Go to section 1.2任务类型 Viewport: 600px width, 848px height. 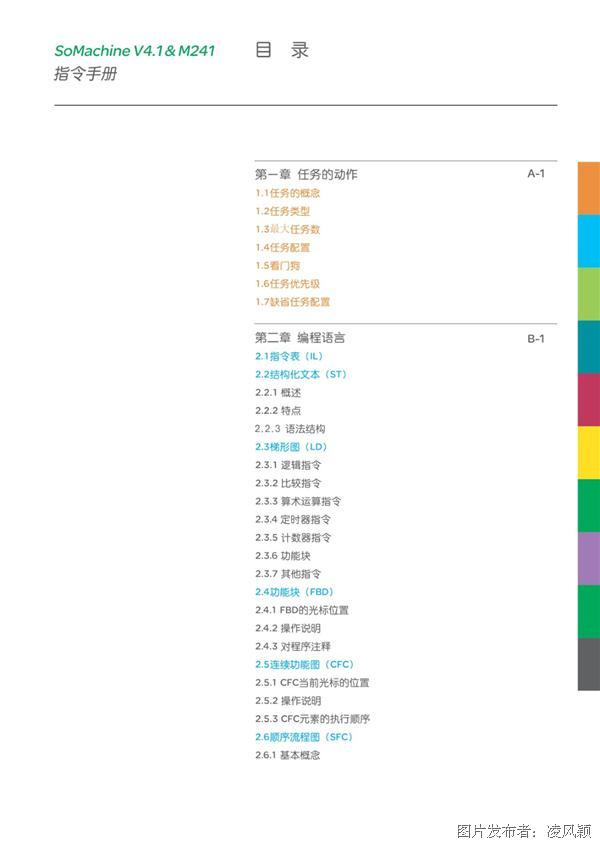coord(282,211)
